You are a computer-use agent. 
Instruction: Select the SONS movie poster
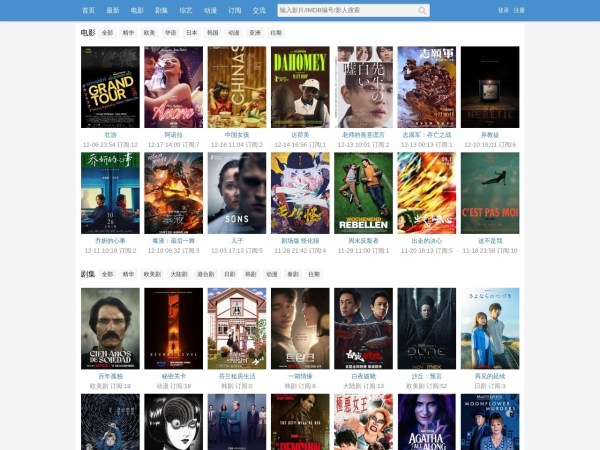[237, 193]
